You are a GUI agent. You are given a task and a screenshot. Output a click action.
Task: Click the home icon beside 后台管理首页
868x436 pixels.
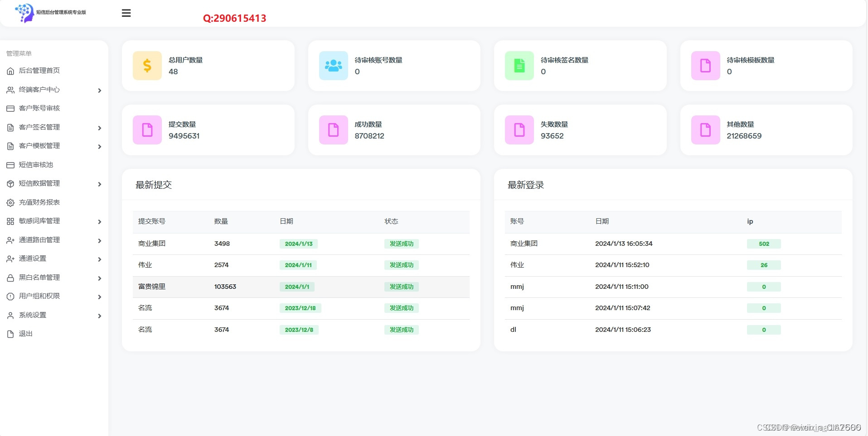10,71
